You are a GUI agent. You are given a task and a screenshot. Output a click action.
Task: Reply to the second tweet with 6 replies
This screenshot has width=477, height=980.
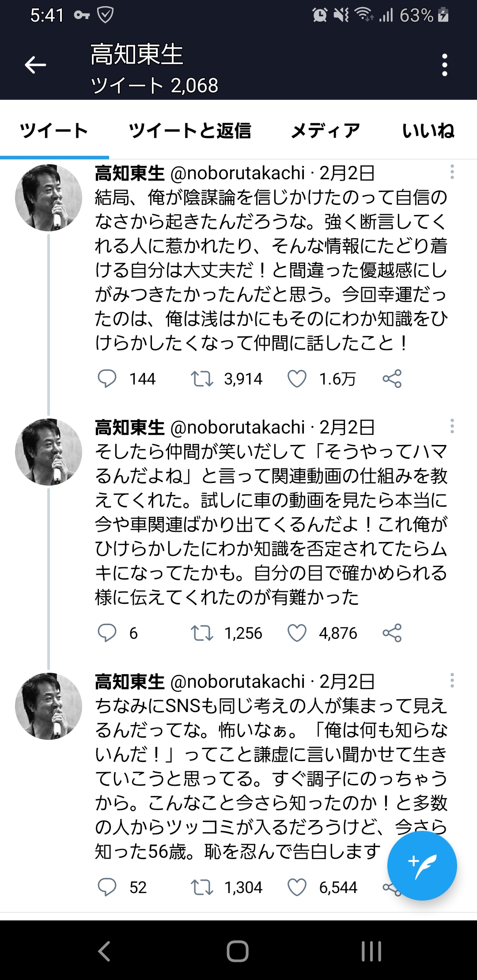[x=107, y=633]
